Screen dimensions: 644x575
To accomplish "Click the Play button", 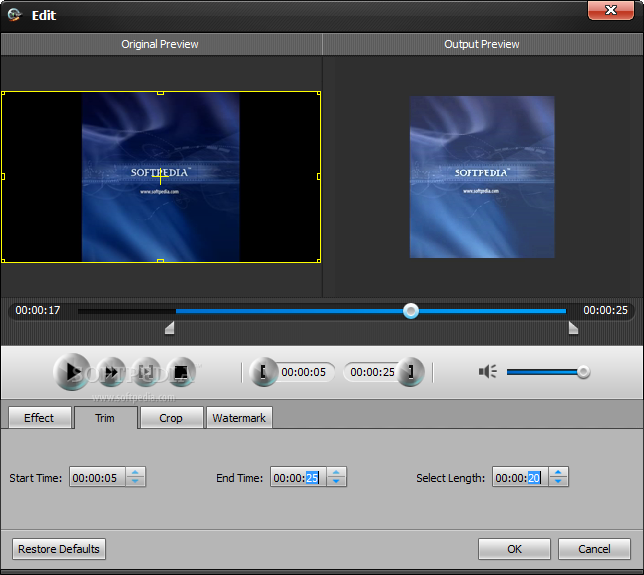I will pos(71,372).
